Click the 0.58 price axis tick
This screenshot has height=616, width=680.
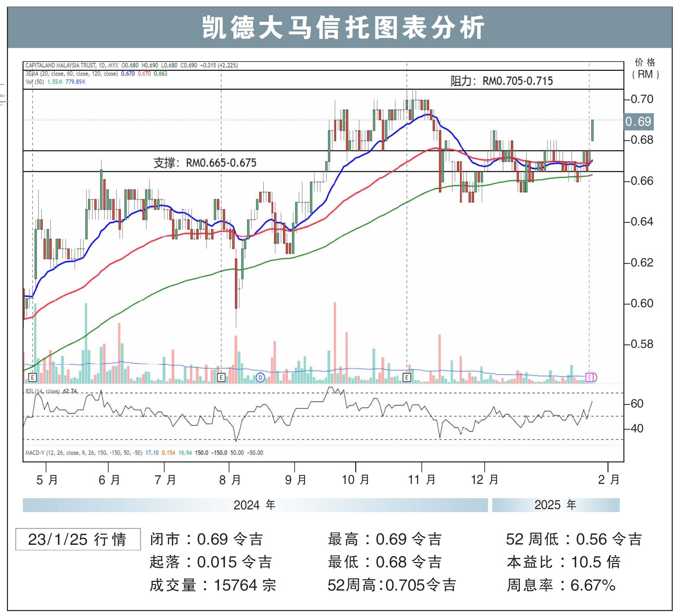pyautogui.click(x=642, y=344)
